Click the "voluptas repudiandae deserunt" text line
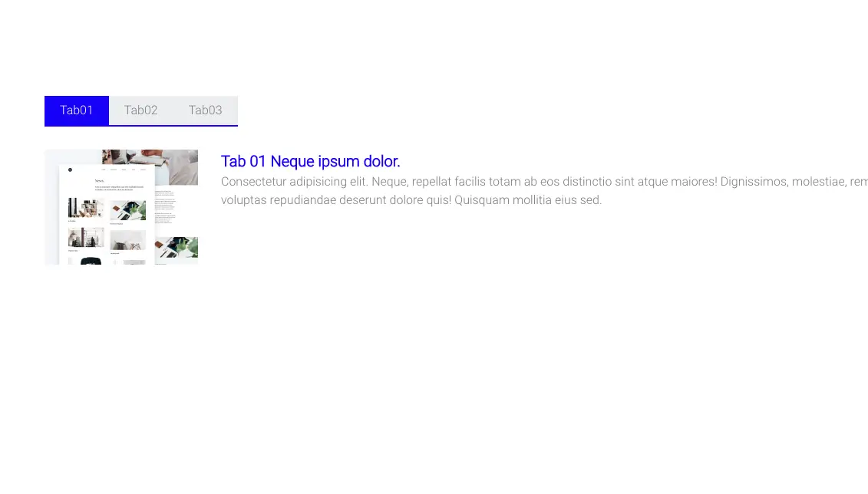 (307, 200)
